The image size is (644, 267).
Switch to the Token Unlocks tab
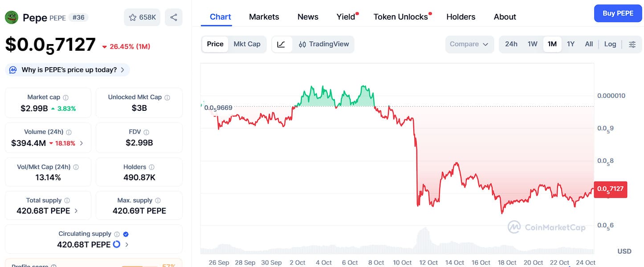click(x=400, y=17)
